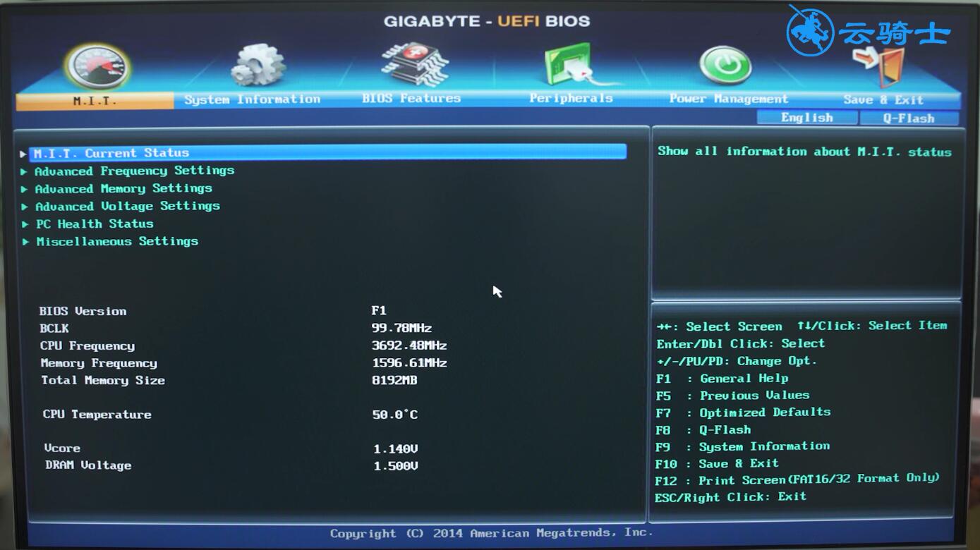
Task: Open the BIOS Features tab
Action: (411, 99)
